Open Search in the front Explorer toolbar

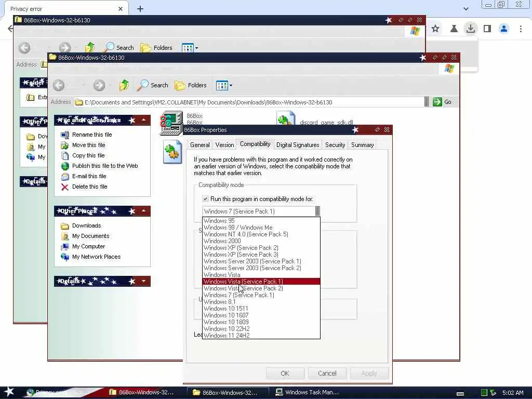point(153,85)
